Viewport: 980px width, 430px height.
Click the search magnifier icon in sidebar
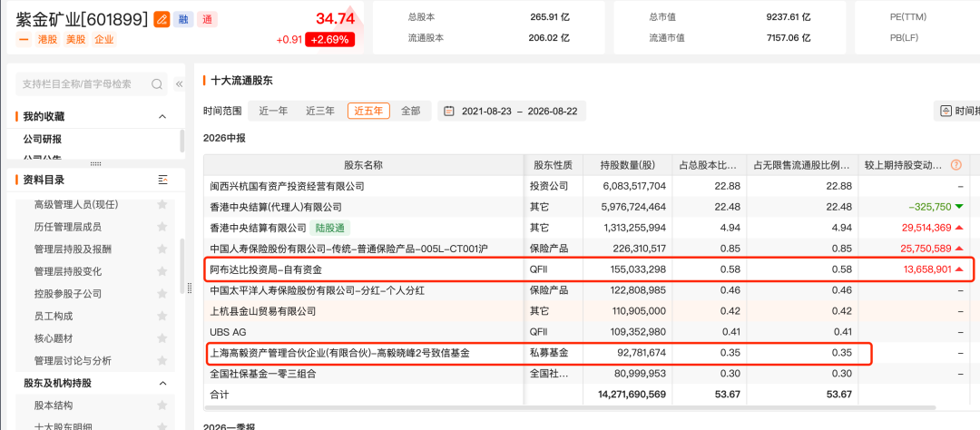click(157, 83)
